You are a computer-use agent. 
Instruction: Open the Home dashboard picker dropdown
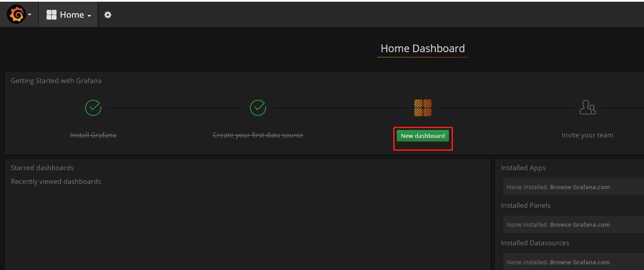point(69,15)
